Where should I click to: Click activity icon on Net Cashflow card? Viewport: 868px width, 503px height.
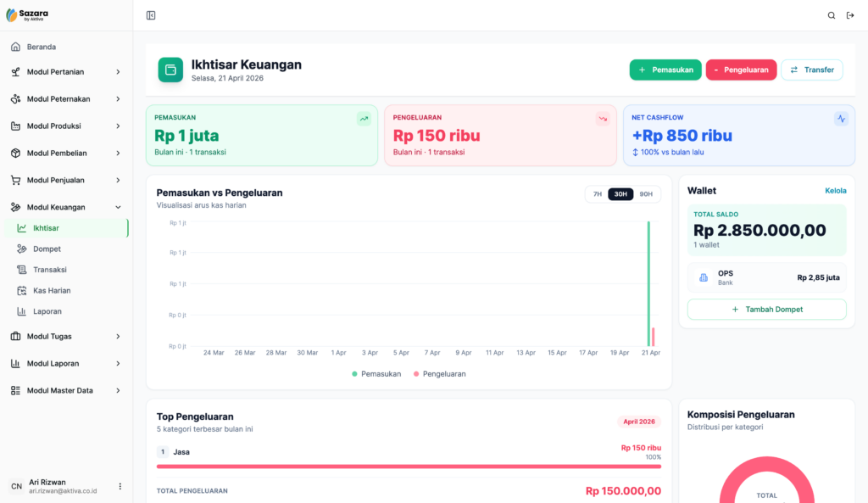pos(842,119)
